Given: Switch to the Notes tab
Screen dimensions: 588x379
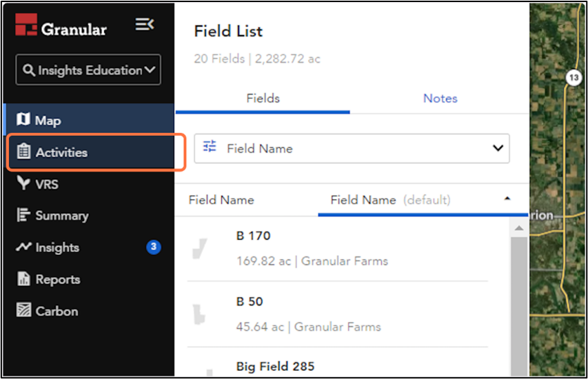Looking at the screenshot, I should click(x=440, y=99).
